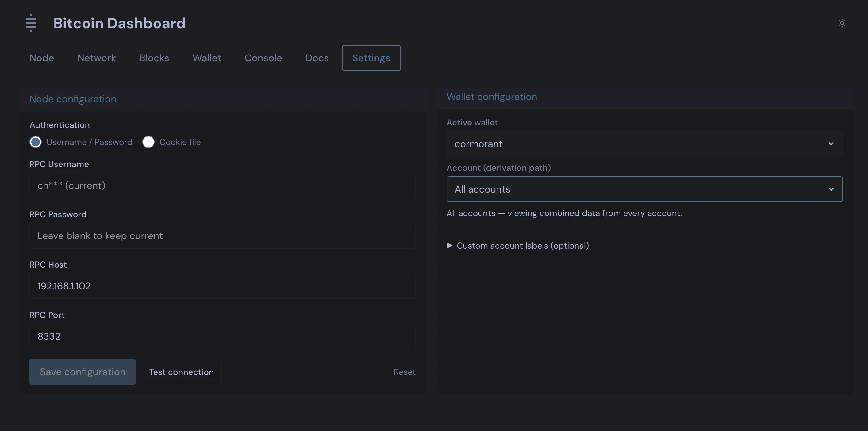
Task: Switch to the Wallet tab
Action: pos(207,58)
